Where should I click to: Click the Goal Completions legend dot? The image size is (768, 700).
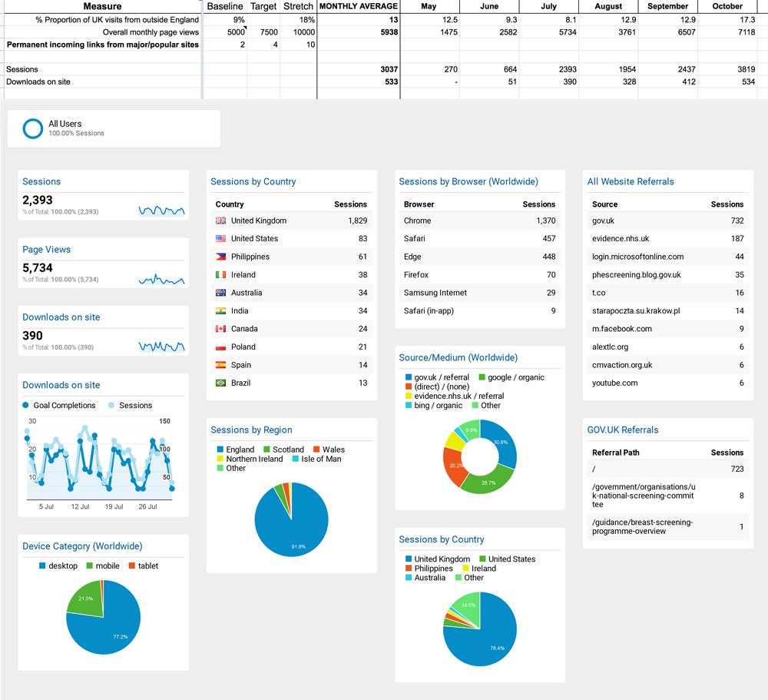pos(25,406)
